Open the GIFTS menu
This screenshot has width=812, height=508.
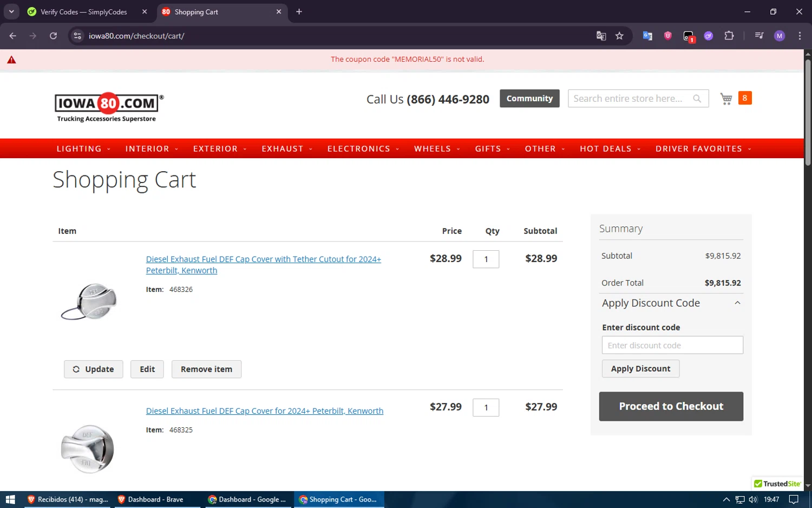click(493, 148)
